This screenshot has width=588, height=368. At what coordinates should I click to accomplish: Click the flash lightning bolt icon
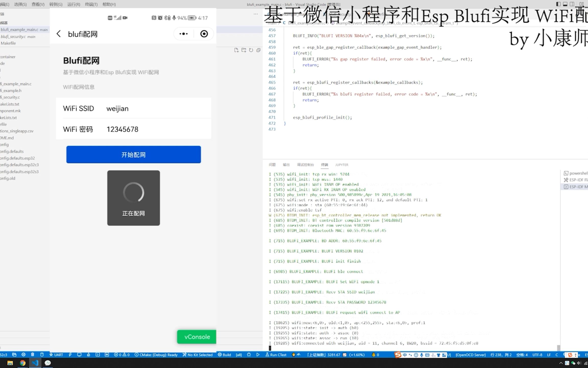click(x=70, y=354)
